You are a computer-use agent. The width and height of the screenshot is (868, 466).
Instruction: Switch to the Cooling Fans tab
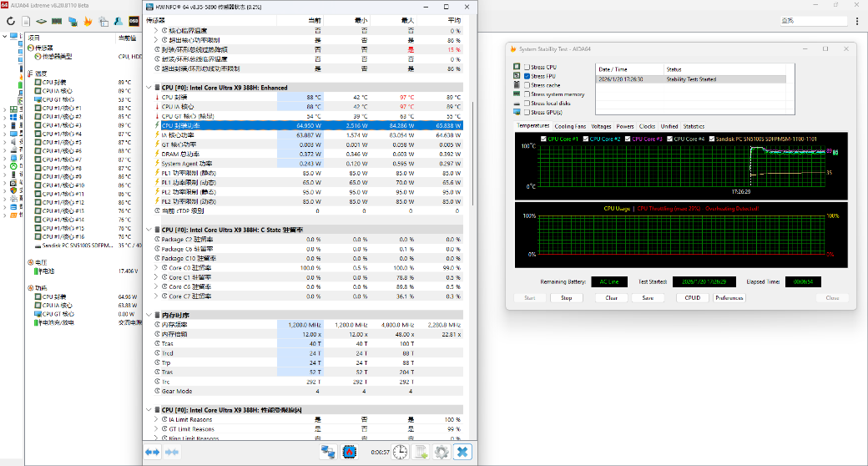click(x=569, y=126)
